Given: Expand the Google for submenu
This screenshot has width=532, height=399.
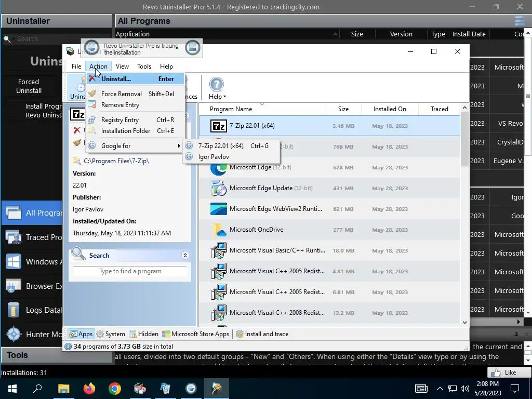Looking at the screenshot, I should pos(136,146).
